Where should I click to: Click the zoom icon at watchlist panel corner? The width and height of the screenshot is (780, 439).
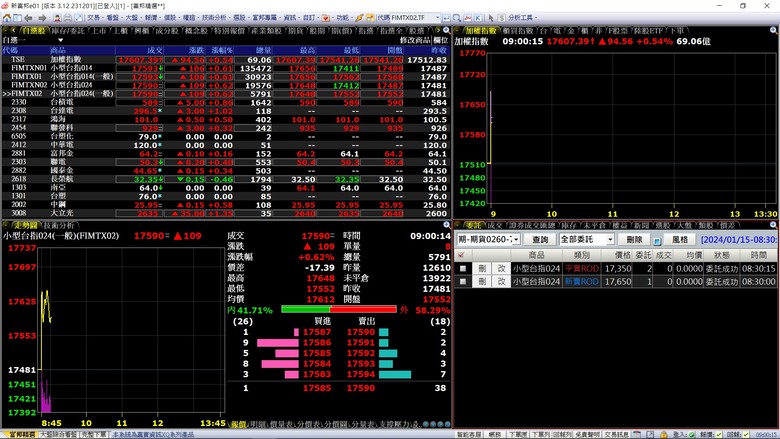tap(447, 31)
